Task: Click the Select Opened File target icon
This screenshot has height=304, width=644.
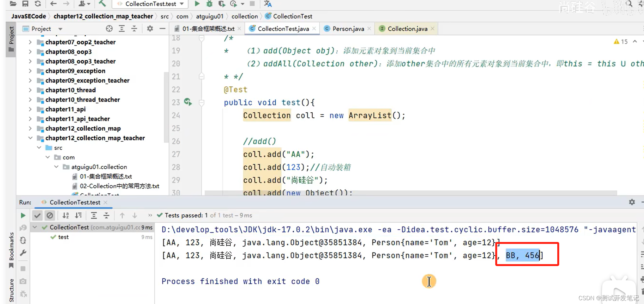Action: click(109, 29)
